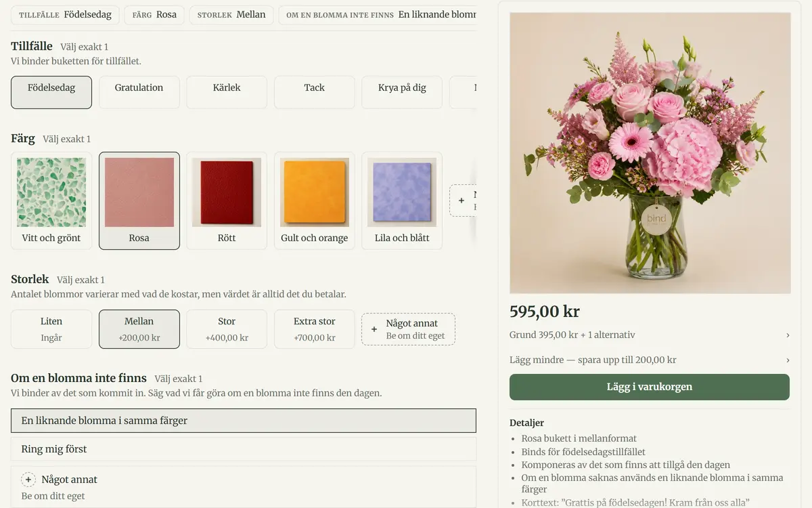Choose the 'Ring mig först' option
812x508 pixels.
click(244, 449)
